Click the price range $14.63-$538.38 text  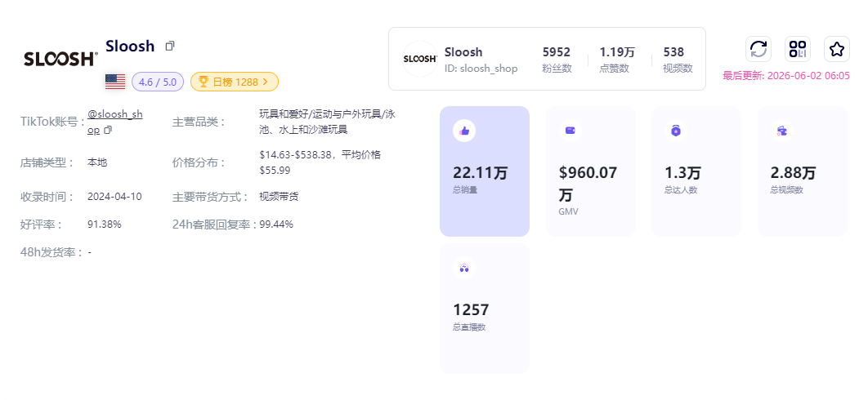click(320, 162)
